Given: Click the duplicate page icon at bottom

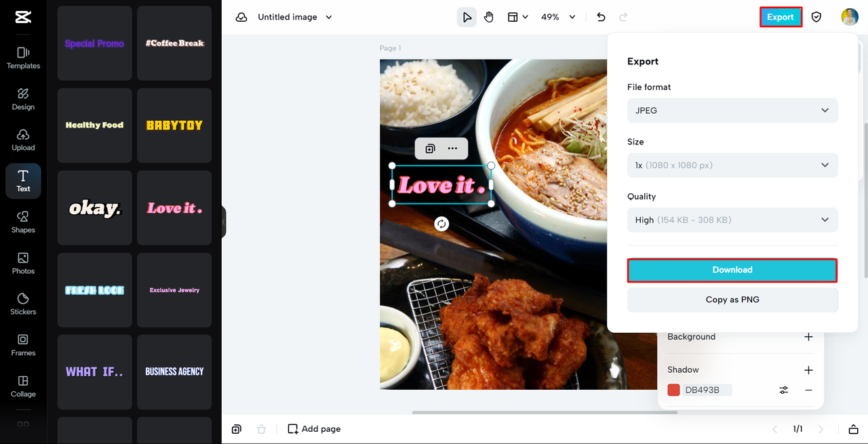Looking at the screenshot, I should tap(236, 429).
